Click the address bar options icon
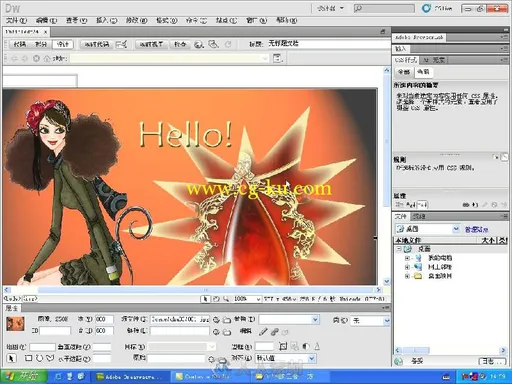Viewport: 512px width, 384px height. point(278,59)
